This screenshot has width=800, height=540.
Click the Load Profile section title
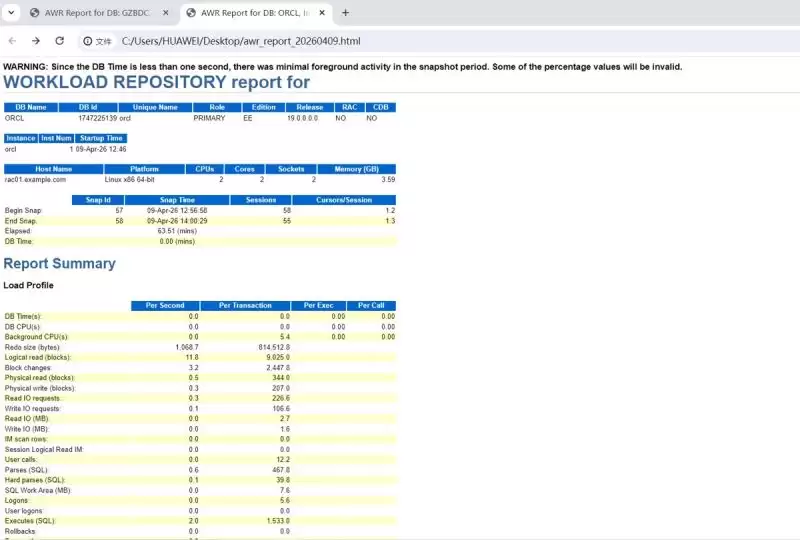tap(29, 285)
